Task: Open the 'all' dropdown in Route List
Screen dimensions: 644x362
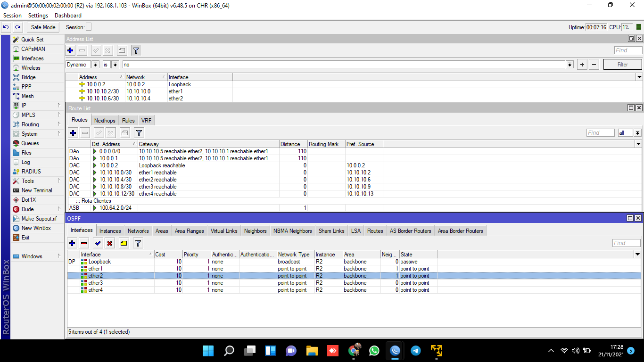Action: click(637, 133)
